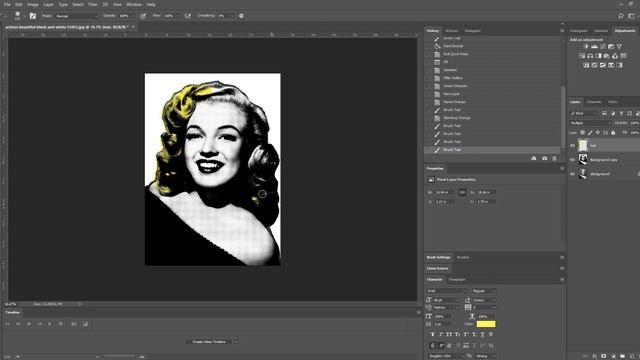Add Exposure adjustment icon
The image size is (640, 360).
611,47
